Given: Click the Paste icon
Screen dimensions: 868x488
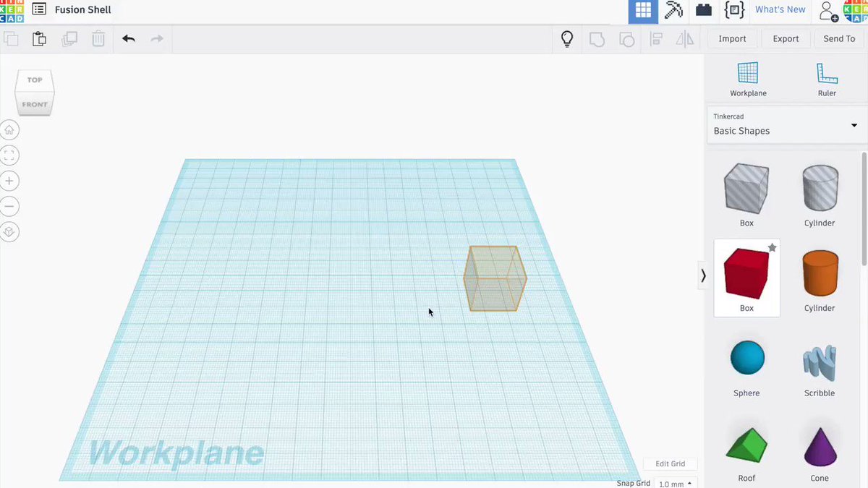Looking at the screenshot, I should pyautogui.click(x=39, y=38).
